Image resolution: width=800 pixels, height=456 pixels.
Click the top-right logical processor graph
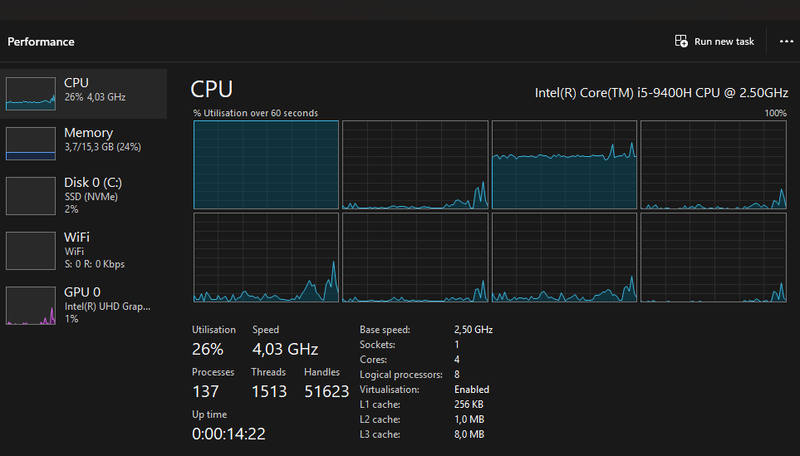(x=713, y=165)
